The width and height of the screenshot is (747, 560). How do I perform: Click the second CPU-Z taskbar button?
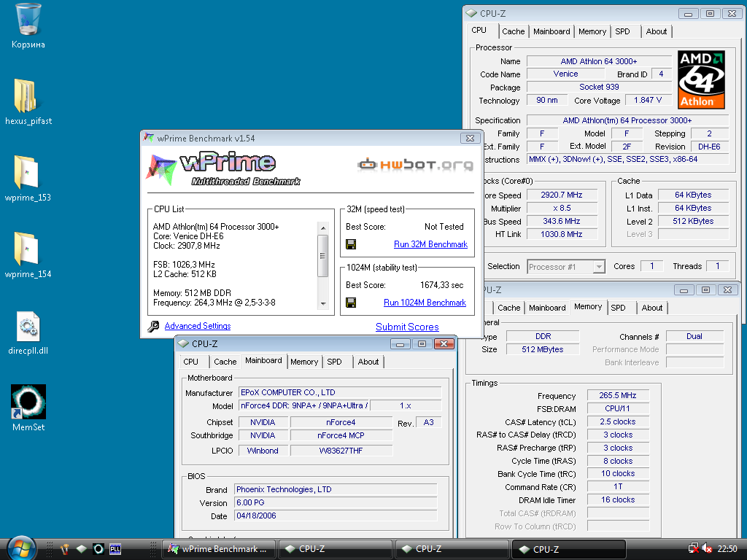pos(452,549)
